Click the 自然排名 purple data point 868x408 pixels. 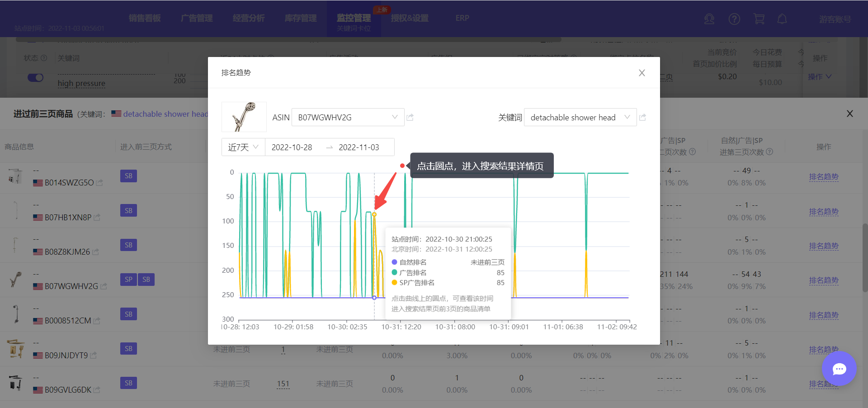[374, 298]
